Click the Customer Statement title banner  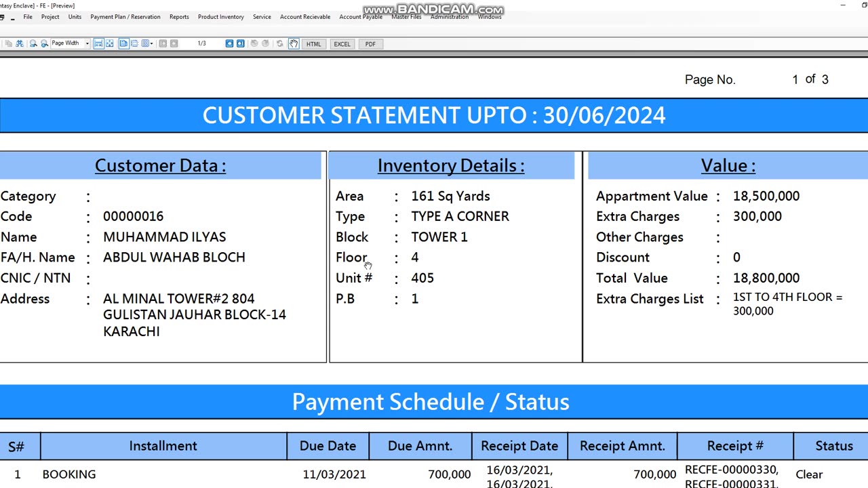[x=434, y=115]
